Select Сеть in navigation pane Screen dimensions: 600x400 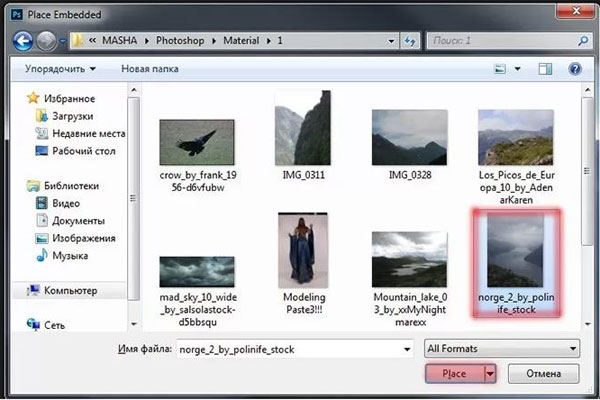tap(54, 325)
